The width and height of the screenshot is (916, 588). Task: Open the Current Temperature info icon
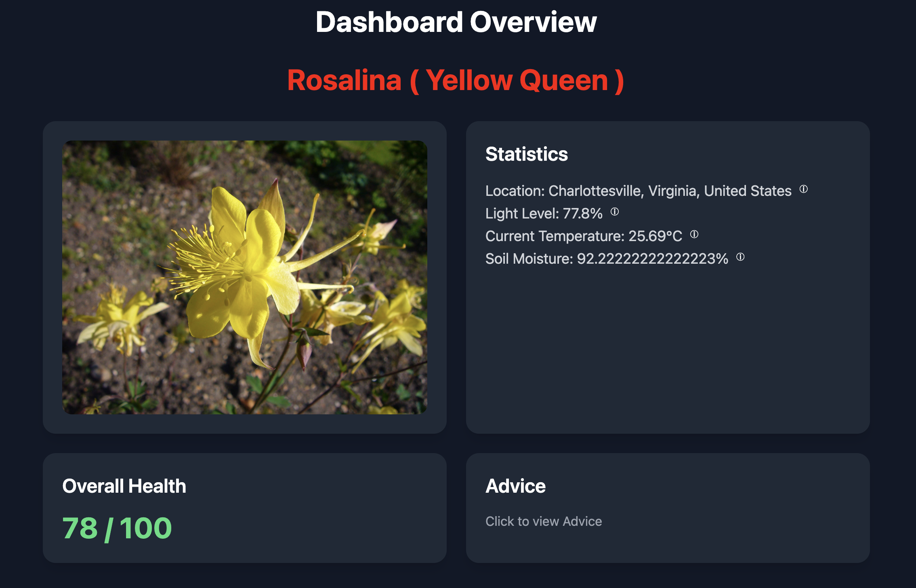[x=694, y=234]
